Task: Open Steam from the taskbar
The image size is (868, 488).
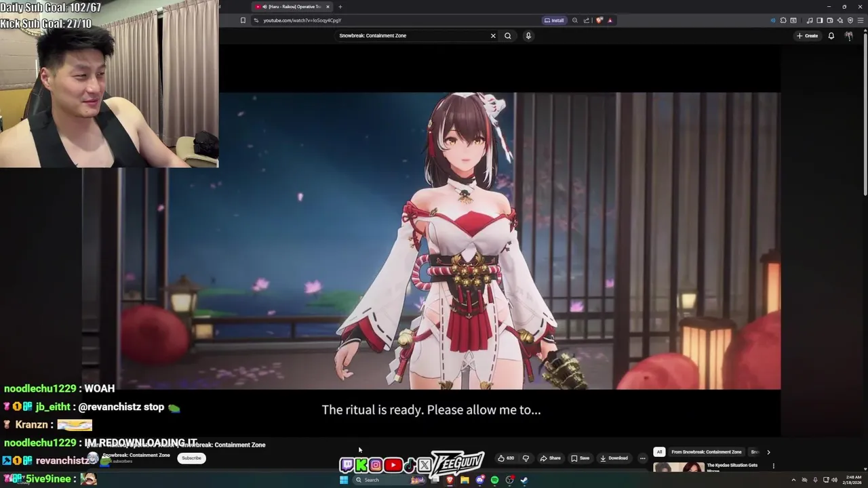Action: click(524, 480)
